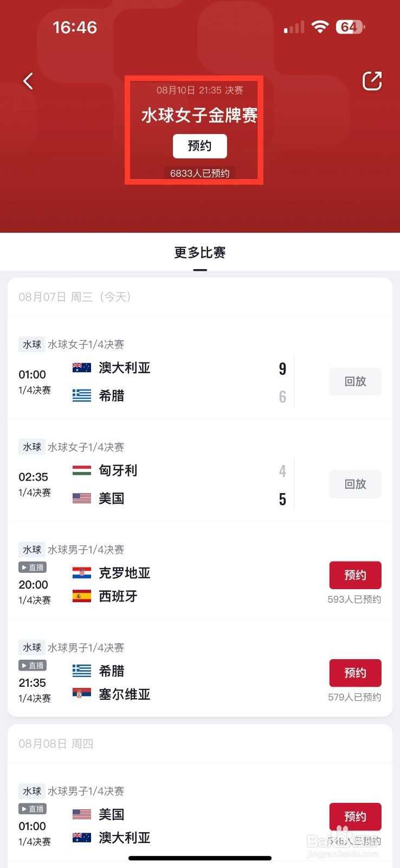Tap the 6833人已预约 reservation count label
Screen dimensions: 400x868
tap(199, 173)
